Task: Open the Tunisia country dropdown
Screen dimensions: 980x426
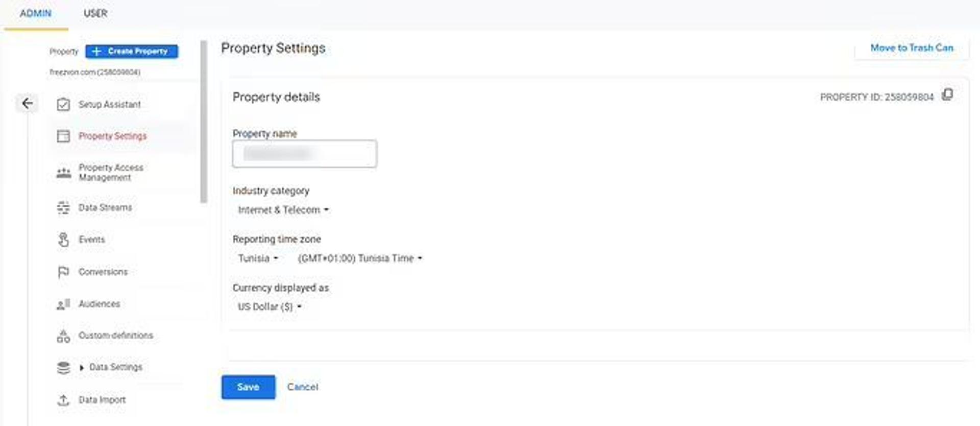Action: click(x=258, y=258)
